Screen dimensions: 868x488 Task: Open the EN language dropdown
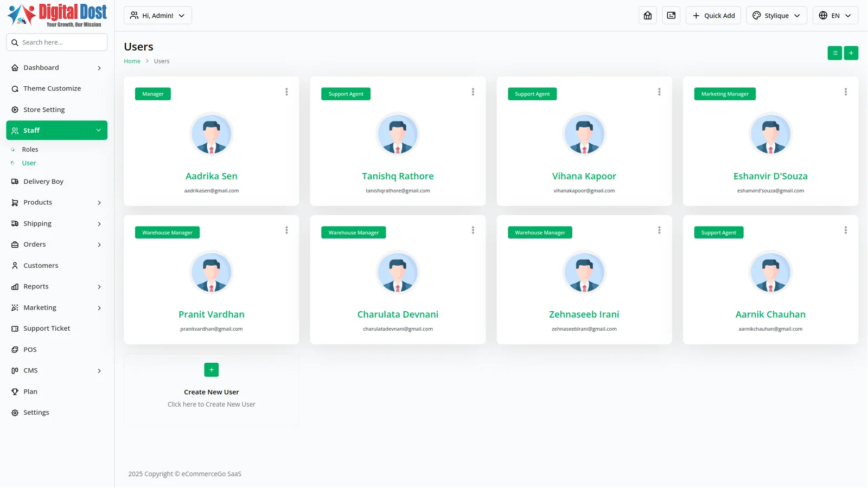834,16
